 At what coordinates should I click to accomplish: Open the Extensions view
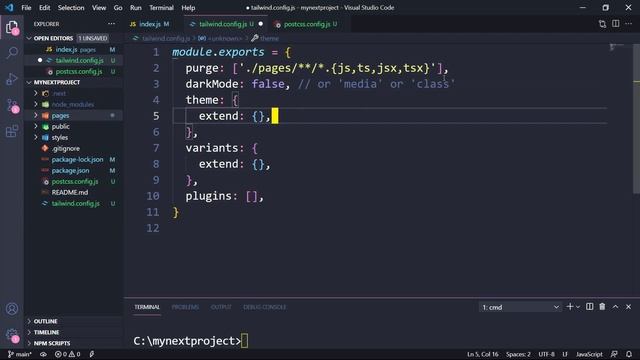12,131
